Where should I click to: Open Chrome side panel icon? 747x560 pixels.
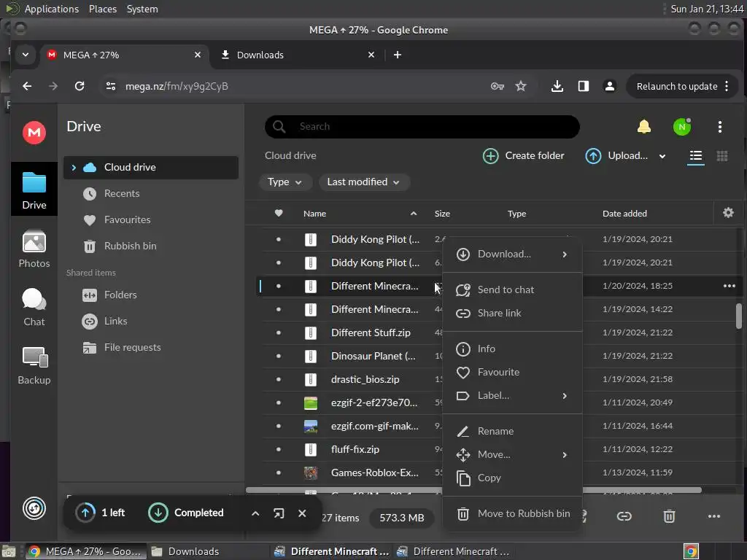(x=583, y=86)
